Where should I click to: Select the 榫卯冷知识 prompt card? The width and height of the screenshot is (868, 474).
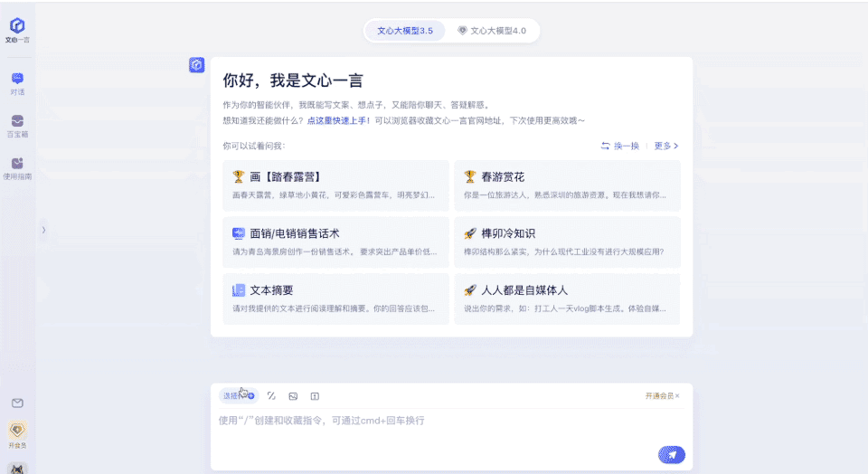tap(568, 242)
